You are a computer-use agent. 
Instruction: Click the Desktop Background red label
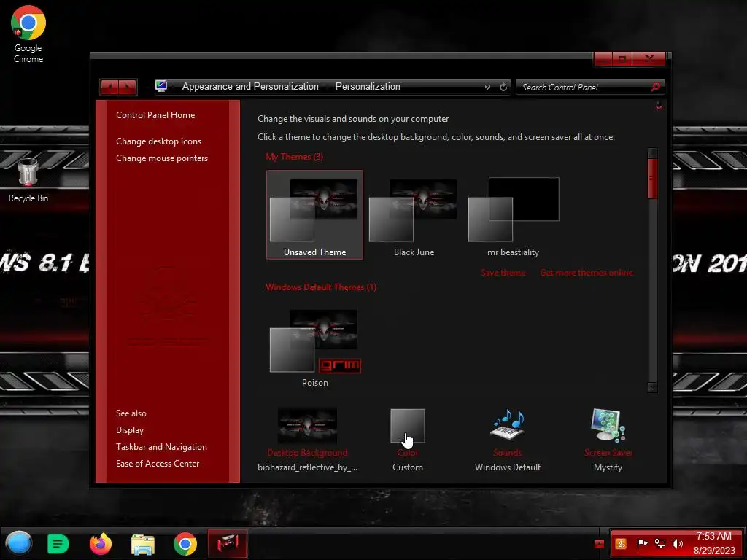(x=307, y=453)
